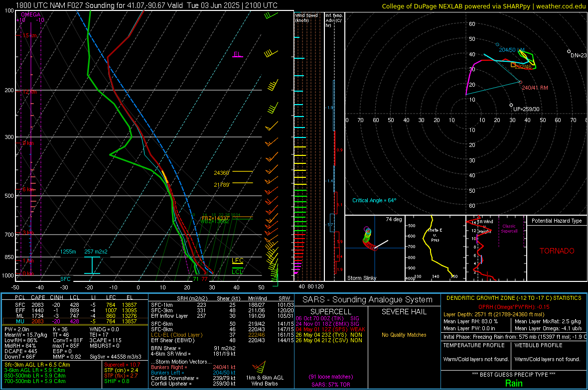Click the 74 deg slinky tilt label

[x=394, y=219]
